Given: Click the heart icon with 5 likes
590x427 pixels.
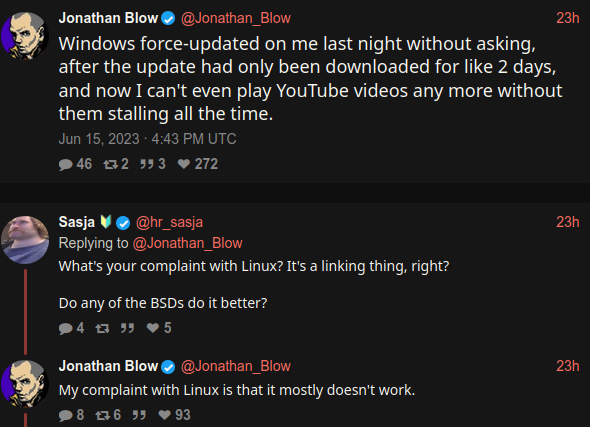Looking at the screenshot, I should coord(153,328).
